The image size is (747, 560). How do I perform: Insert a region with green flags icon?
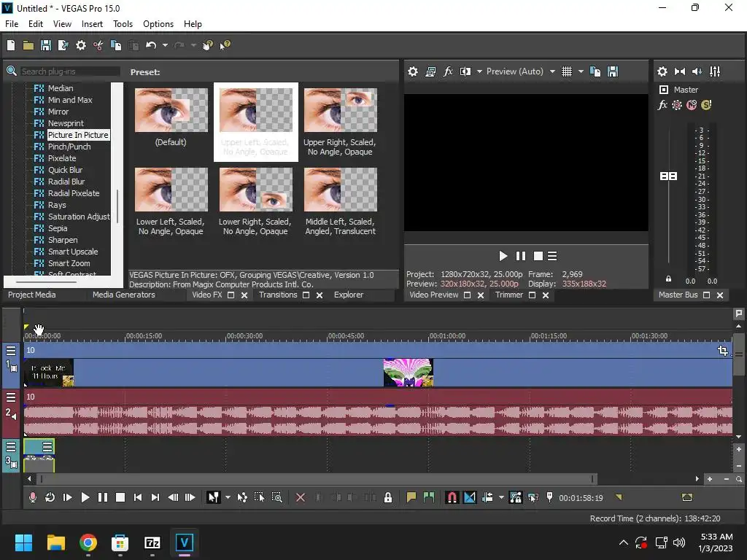point(429,497)
